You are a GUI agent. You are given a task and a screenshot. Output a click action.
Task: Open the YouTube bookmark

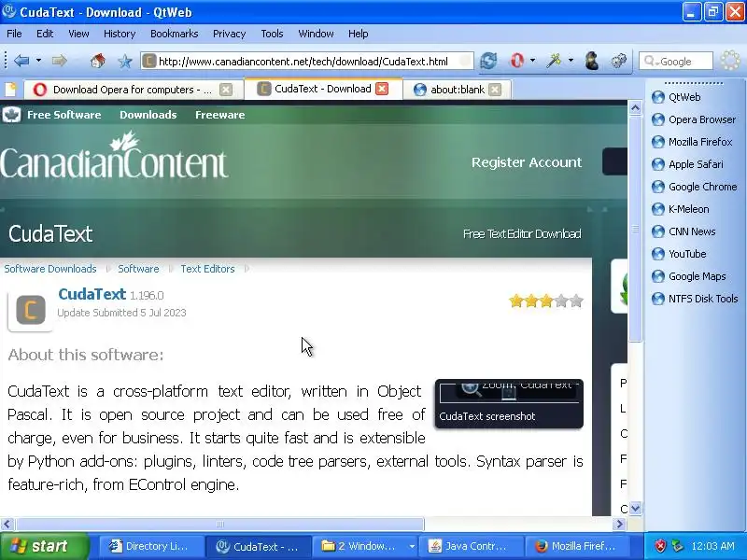pos(679,254)
